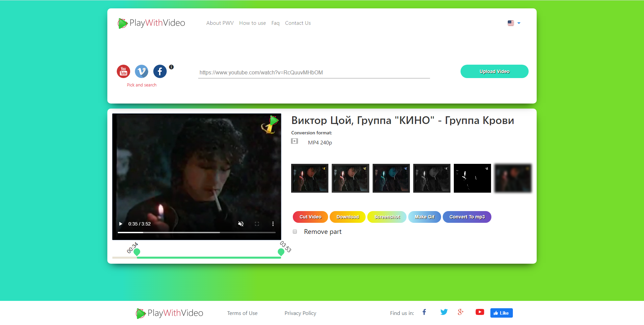Select the blue-tinted filter thumbnail
Viewport: 644px width, 325px height.
tap(391, 178)
